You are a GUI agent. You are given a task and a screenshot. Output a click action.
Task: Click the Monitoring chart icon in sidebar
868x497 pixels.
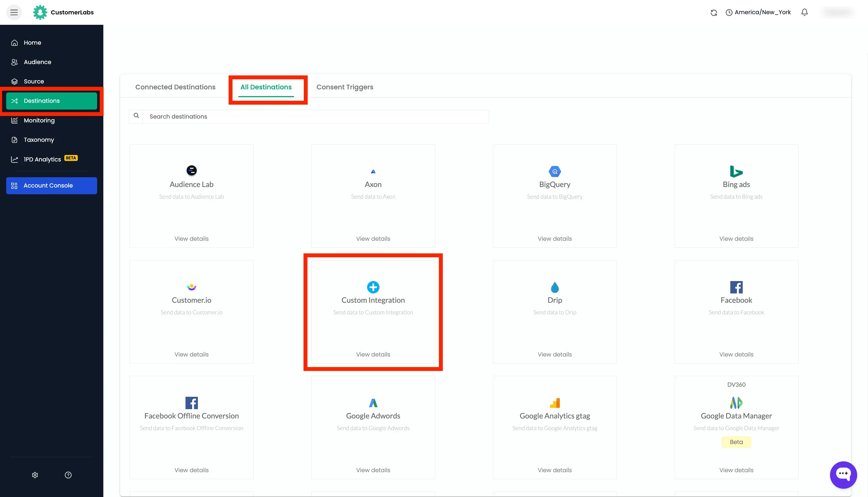pos(14,120)
